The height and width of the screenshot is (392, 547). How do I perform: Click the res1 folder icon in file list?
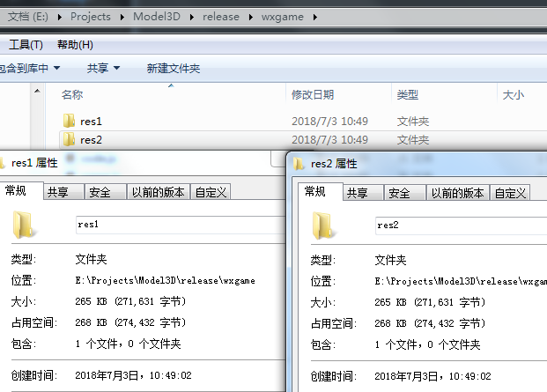[70, 122]
